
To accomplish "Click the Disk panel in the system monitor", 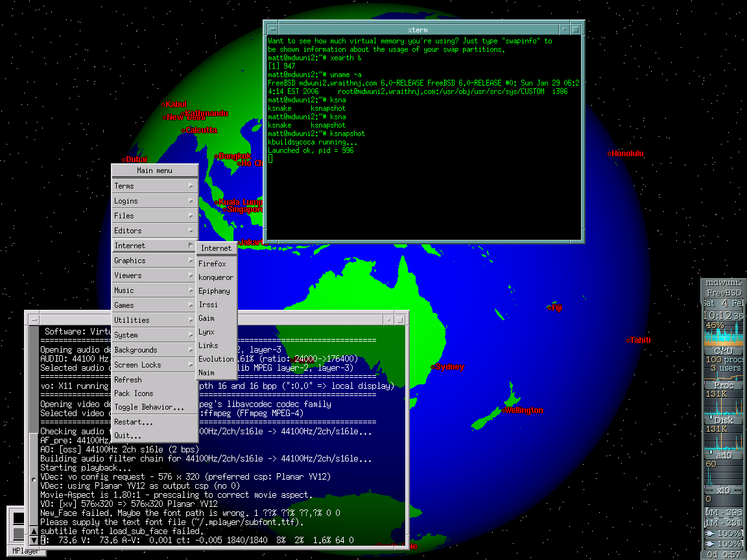I will pyautogui.click(x=724, y=421).
